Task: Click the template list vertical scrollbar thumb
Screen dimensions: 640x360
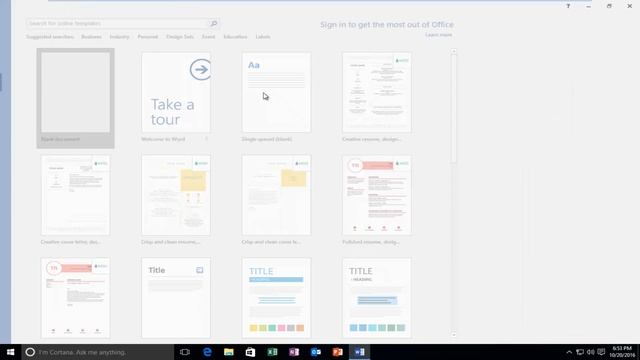Action: [453, 109]
